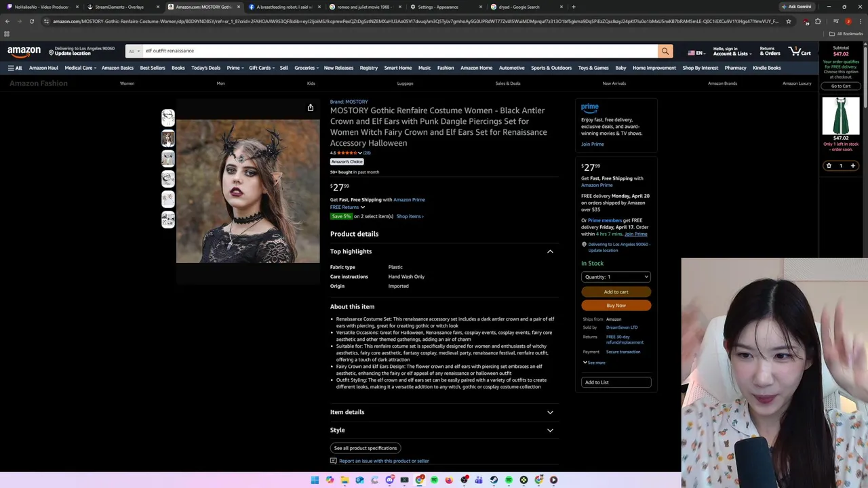Open the Brand: MOSTORY link
This screenshot has height=488, width=868.
tap(349, 102)
